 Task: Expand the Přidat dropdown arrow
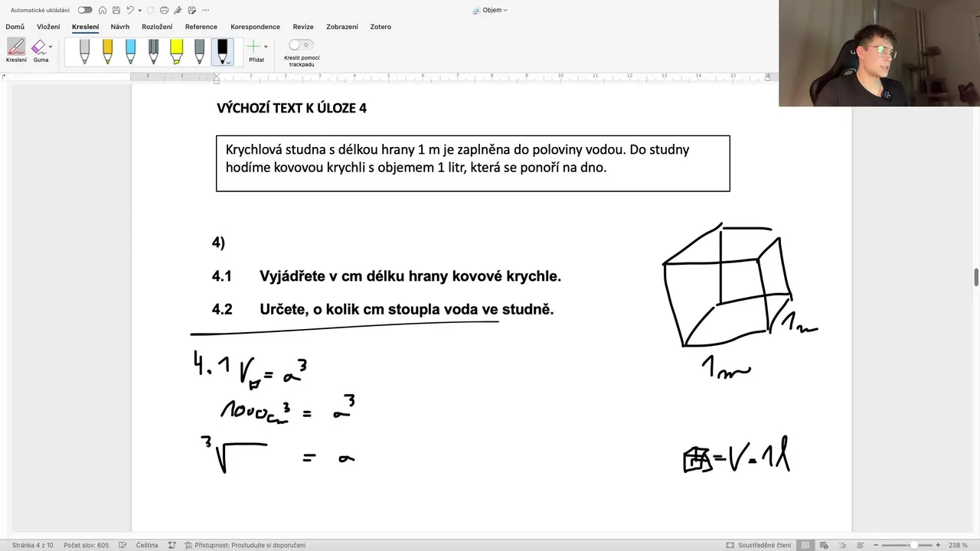pos(266,47)
